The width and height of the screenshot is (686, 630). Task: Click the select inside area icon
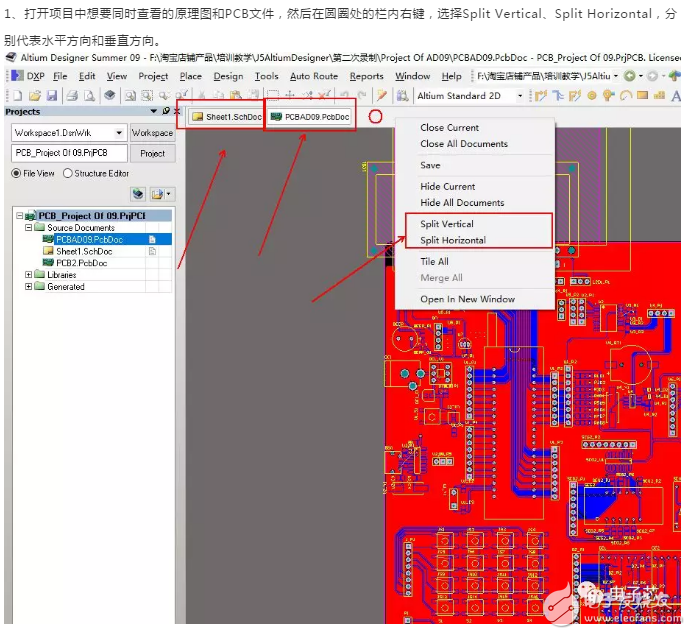[x=273, y=95]
